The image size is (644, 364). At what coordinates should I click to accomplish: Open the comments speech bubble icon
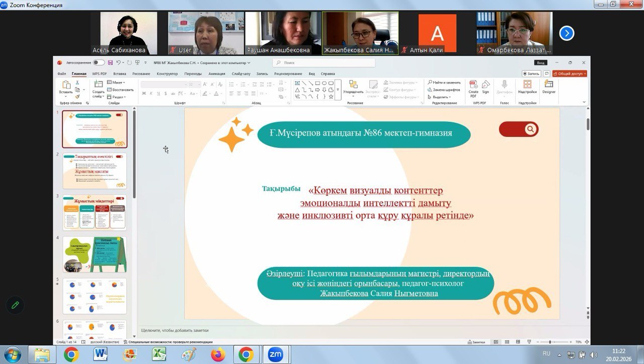coord(546,74)
